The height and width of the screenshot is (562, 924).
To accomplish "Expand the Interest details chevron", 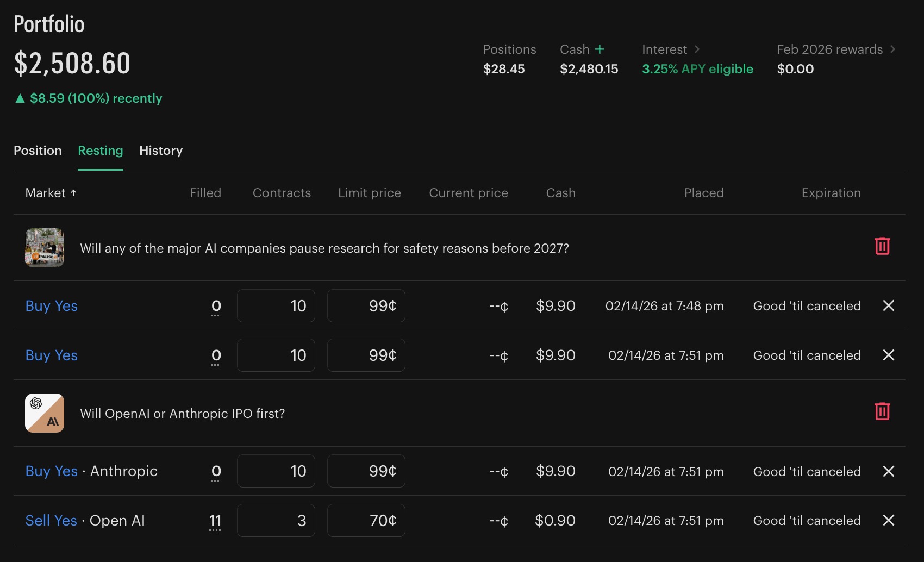I will (x=697, y=49).
